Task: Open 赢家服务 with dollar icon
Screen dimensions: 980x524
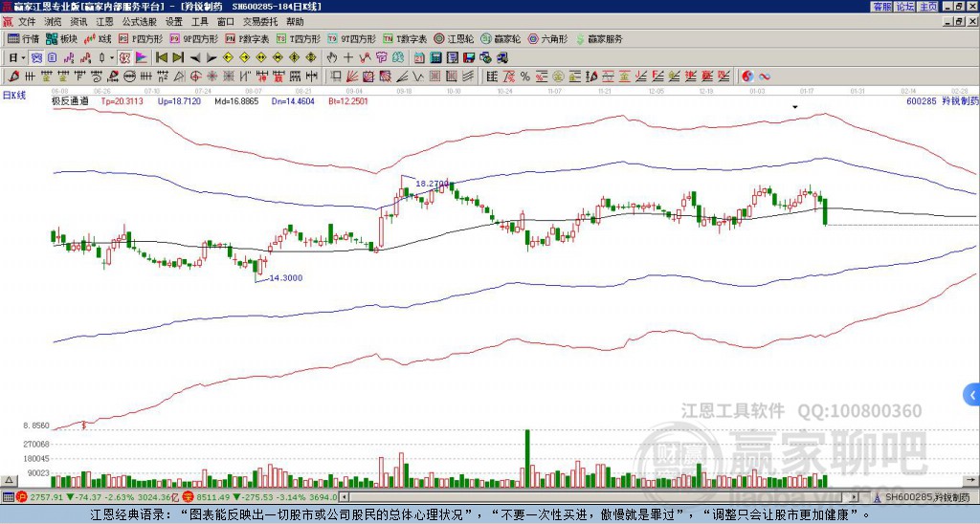Action: (x=599, y=38)
